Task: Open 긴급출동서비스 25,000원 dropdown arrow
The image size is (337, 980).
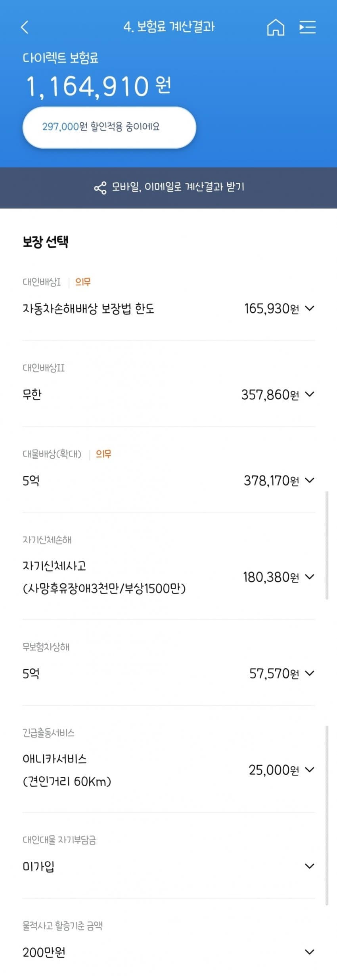Action: (x=310, y=770)
